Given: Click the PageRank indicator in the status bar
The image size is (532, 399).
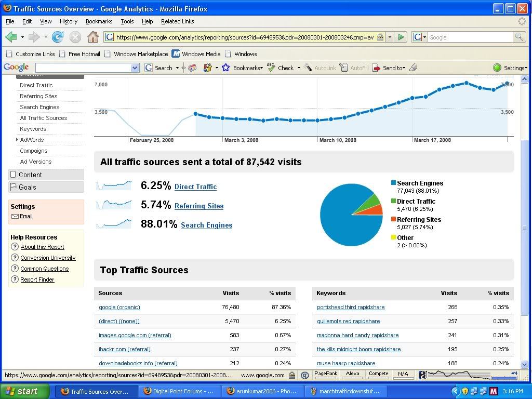Looking at the screenshot, I should click(x=326, y=374).
